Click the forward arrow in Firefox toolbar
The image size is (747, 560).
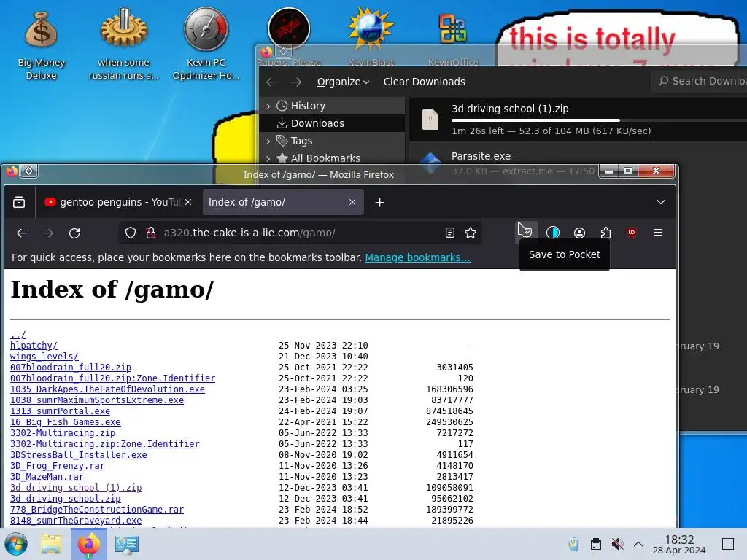point(48,233)
